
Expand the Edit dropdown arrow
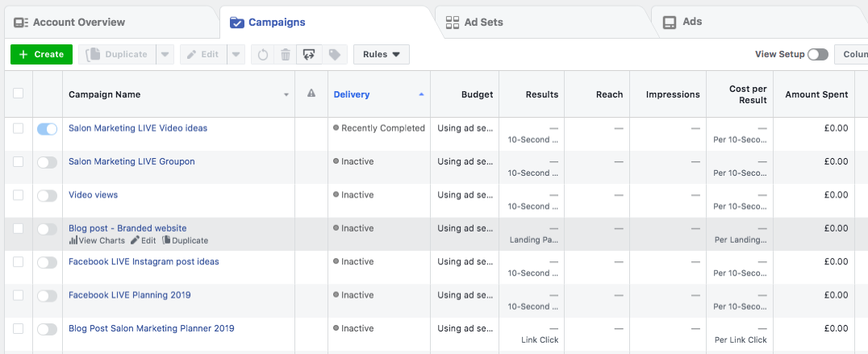(236, 54)
